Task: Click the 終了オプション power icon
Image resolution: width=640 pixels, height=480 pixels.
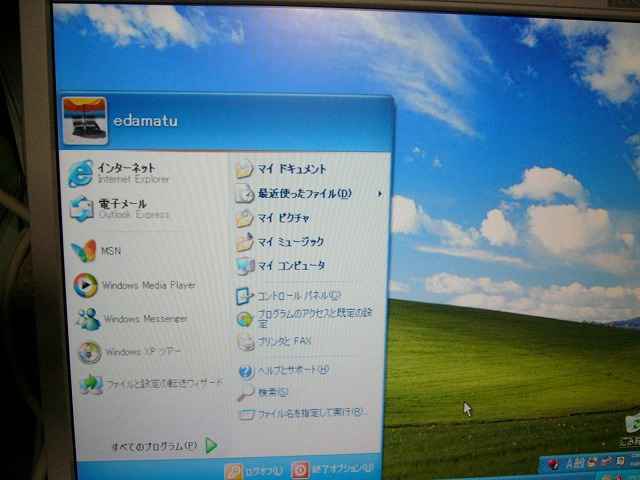Action: coord(300,470)
